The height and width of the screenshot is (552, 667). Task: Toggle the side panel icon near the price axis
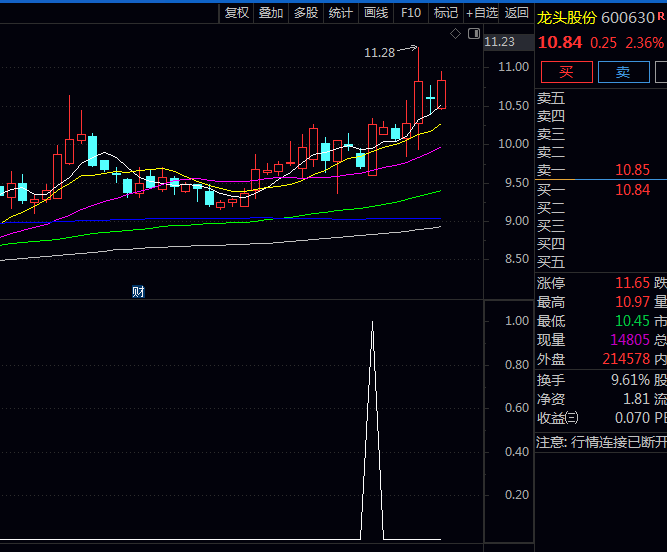(472, 34)
